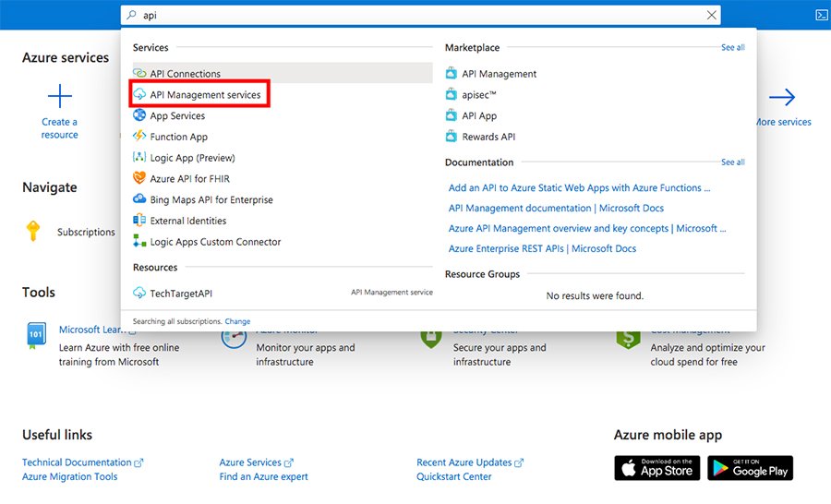Click the App Services globe icon
Viewport: 831px width, 504px height.
[139, 116]
